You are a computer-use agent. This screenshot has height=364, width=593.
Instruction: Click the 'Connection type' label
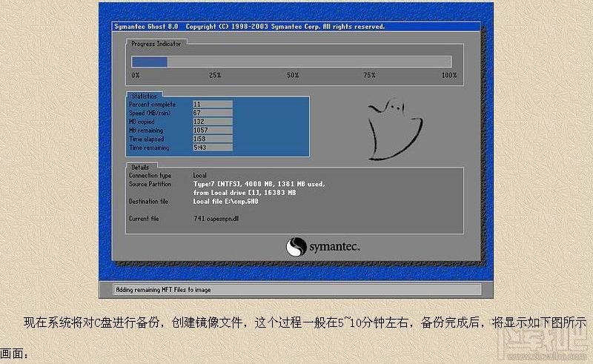pos(150,176)
